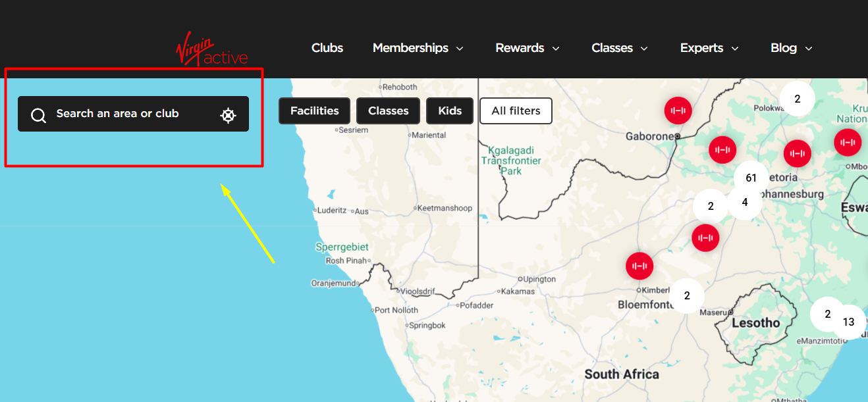Viewport: 868px width, 402px height.
Task: Click the 61-club cluster near Johannesburg
Action: tap(751, 177)
